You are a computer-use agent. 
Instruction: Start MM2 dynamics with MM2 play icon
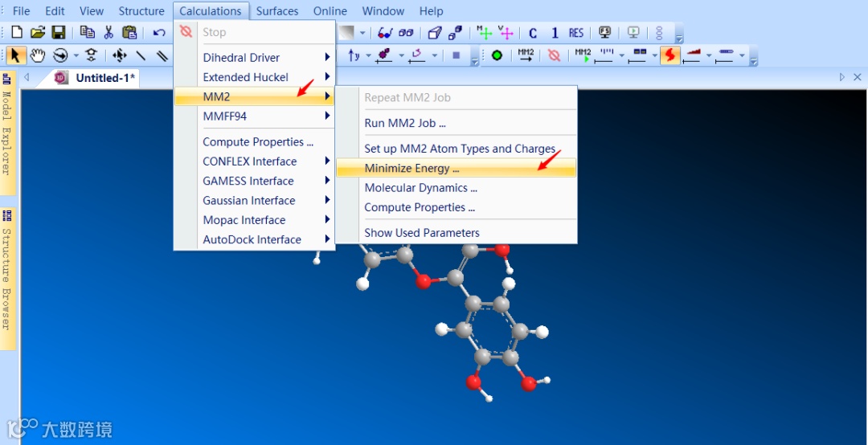pos(583,55)
